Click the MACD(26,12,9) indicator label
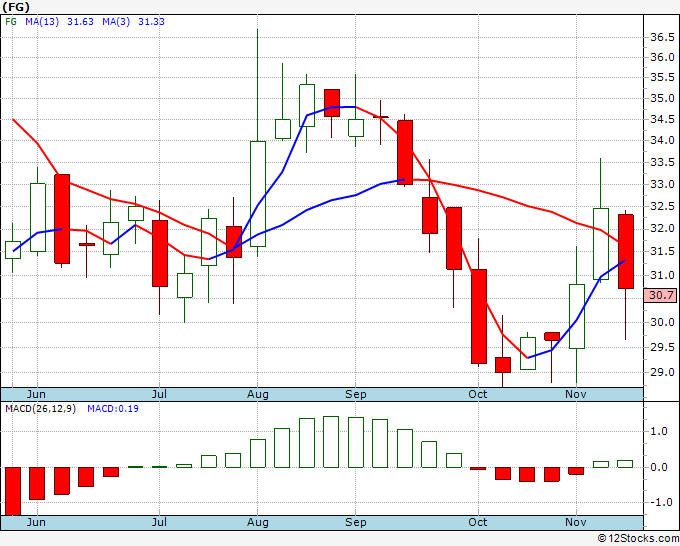Viewport: 680px width, 546px height. [x=40, y=409]
